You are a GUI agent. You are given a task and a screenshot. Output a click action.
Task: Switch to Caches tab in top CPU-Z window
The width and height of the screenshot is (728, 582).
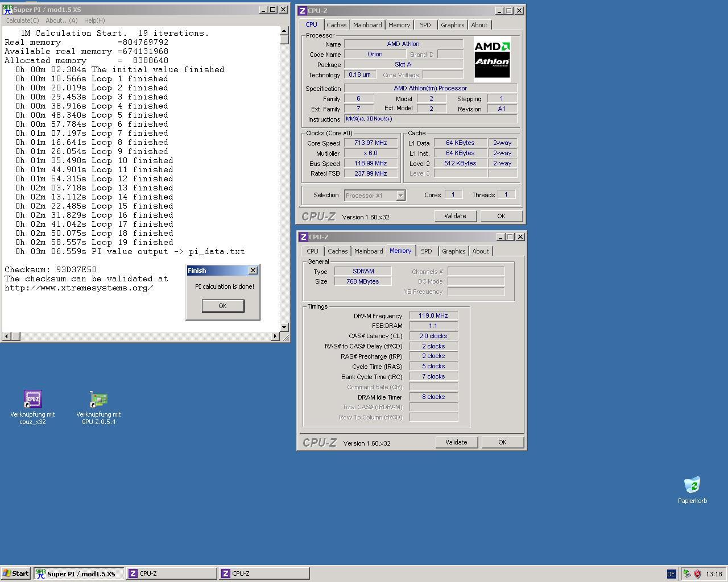pyautogui.click(x=336, y=25)
